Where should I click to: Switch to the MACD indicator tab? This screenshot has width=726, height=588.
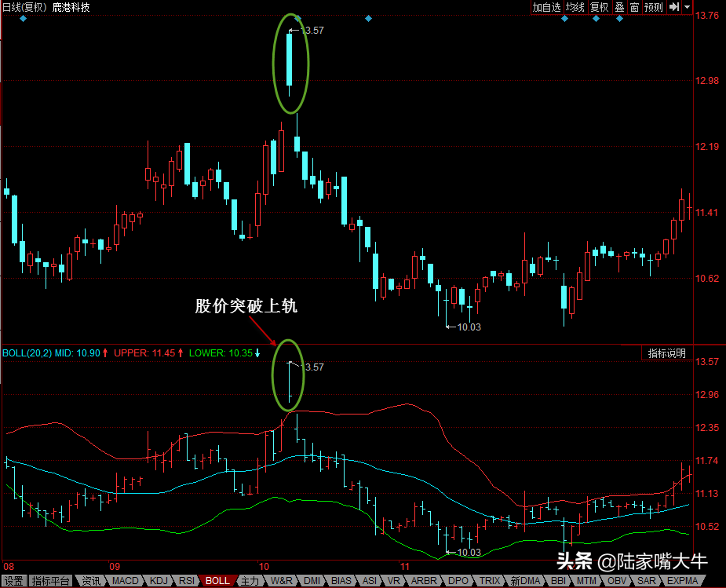[x=125, y=581]
